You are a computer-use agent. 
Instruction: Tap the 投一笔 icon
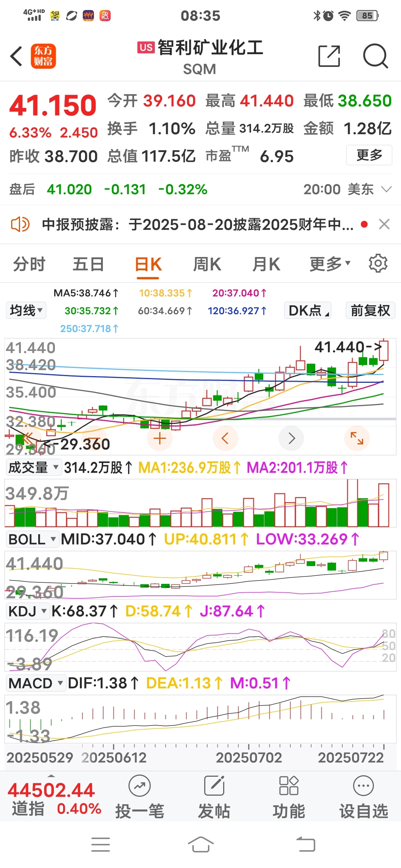click(140, 786)
